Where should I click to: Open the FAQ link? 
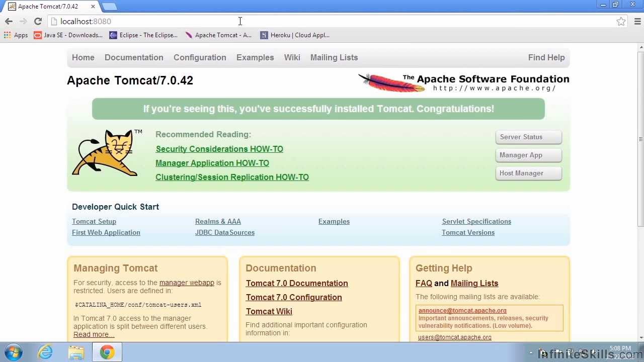(x=424, y=283)
